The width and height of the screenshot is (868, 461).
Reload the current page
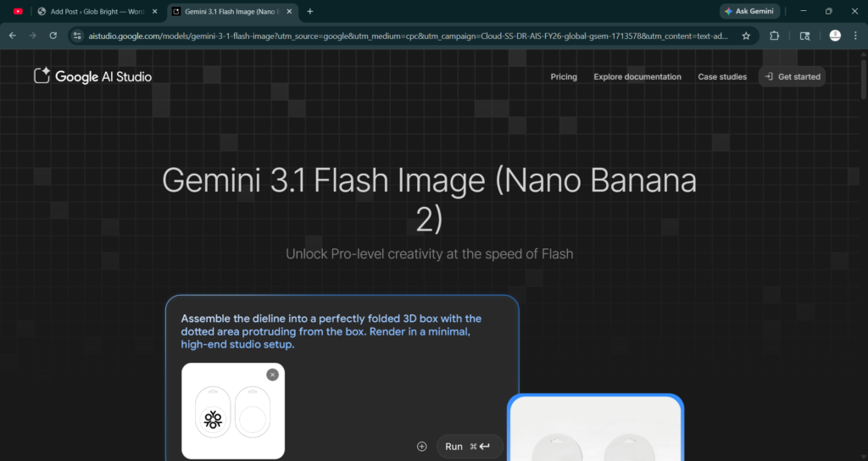coord(53,36)
